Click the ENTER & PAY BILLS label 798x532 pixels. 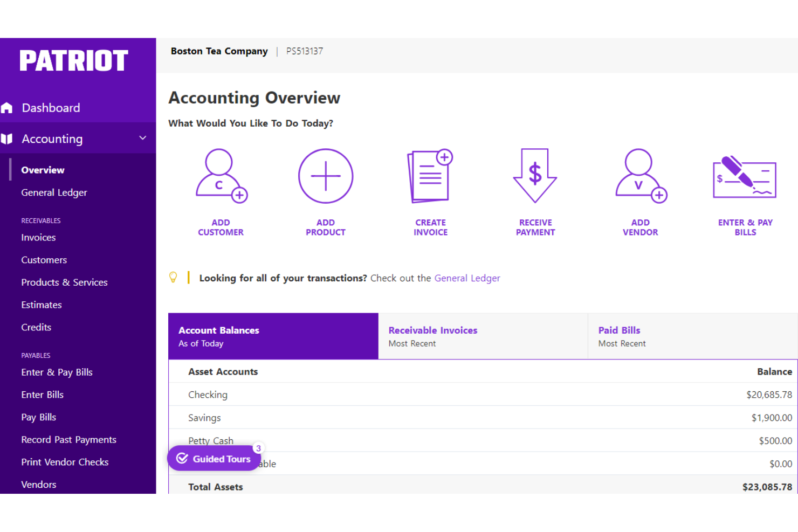click(x=745, y=227)
